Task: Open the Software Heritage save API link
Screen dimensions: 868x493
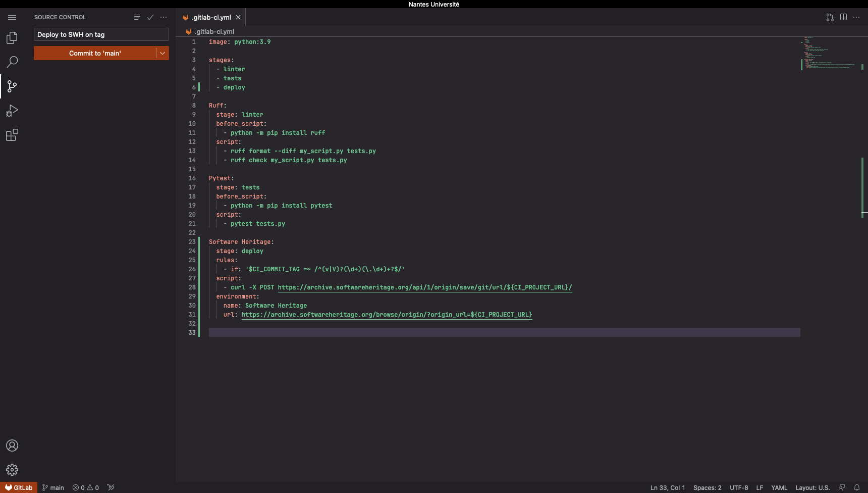Action: pos(425,287)
